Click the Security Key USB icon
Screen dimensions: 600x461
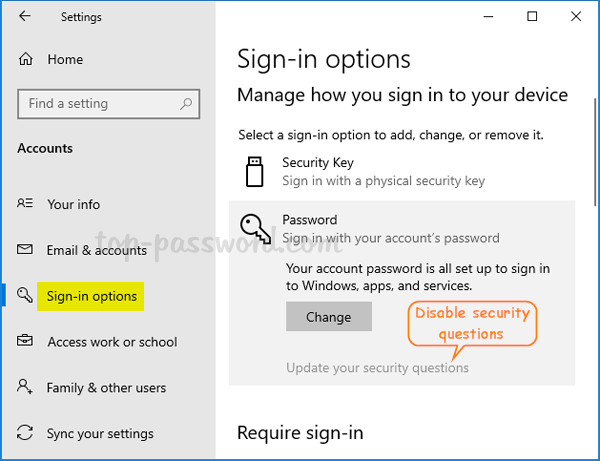coord(255,171)
